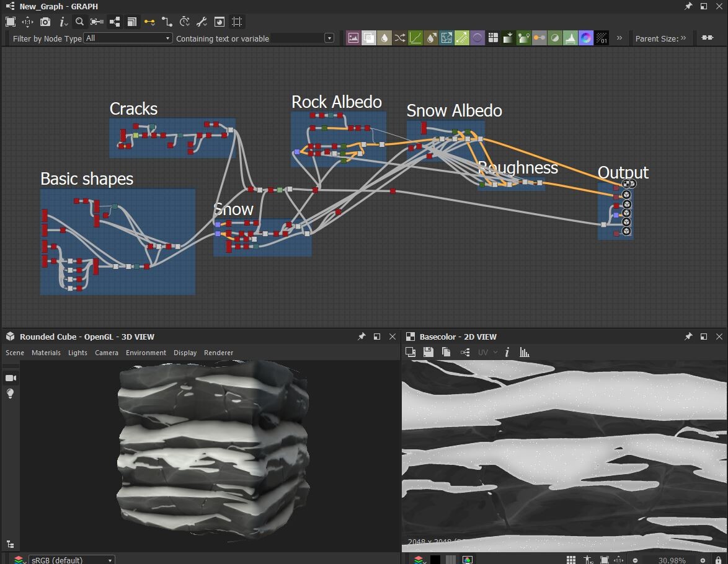
Task: Expand the sRGB (default) color space dropdown
Action: pyautogui.click(x=71, y=560)
